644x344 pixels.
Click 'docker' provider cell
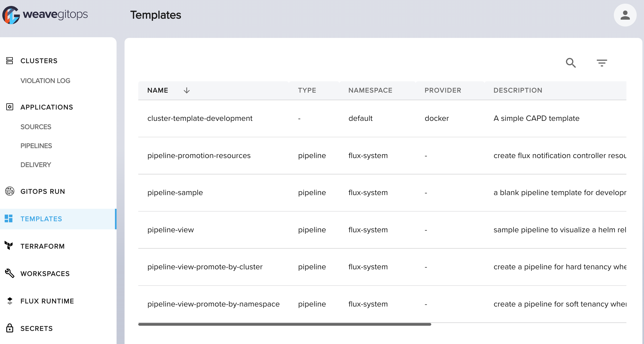pyautogui.click(x=437, y=118)
